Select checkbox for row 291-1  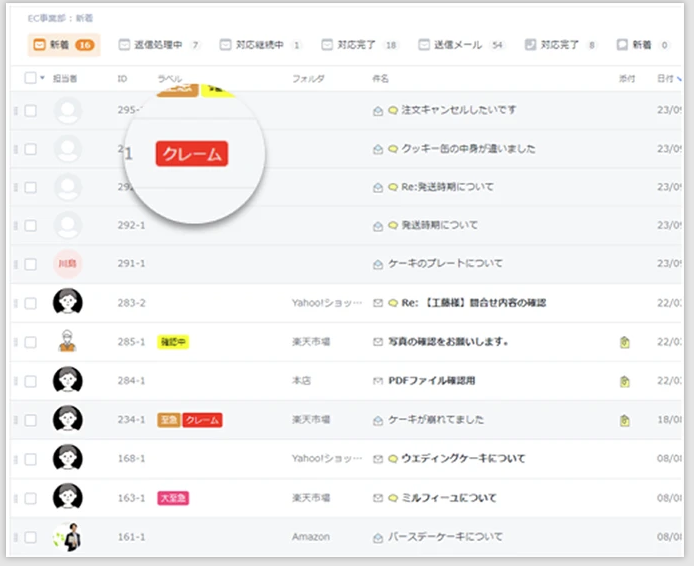[30, 265]
